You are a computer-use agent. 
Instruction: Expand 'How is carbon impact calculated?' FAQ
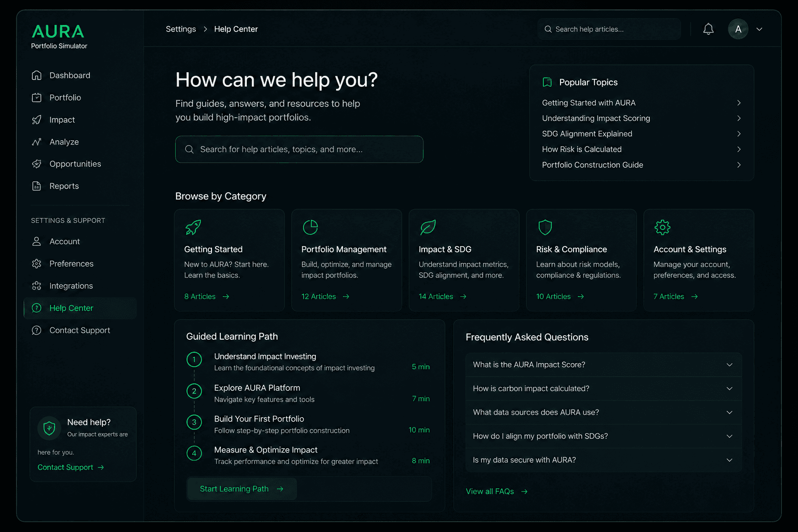click(604, 389)
